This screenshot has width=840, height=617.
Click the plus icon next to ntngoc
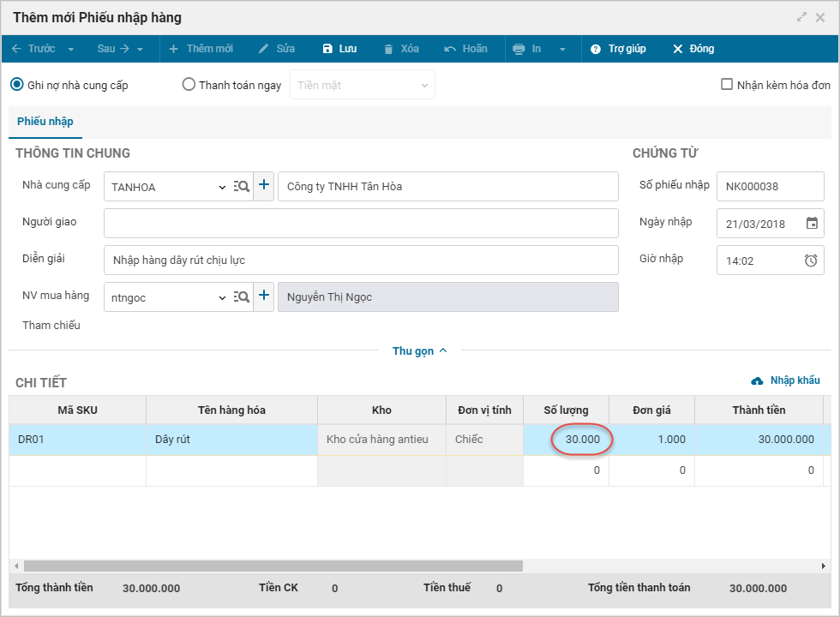(264, 297)
